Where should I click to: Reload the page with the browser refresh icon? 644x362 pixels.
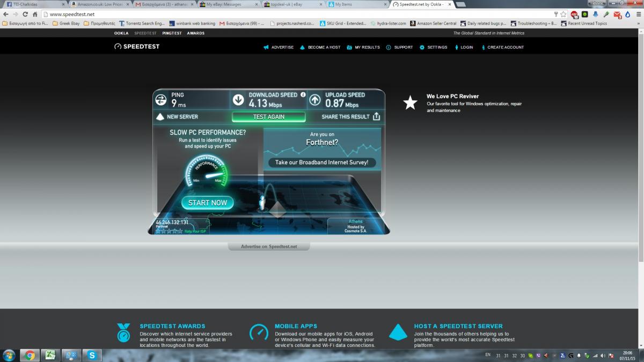(x=25, y=14)
